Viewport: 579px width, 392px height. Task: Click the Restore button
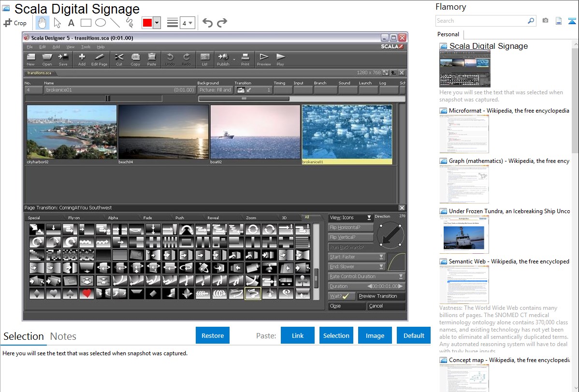[213, 335]
